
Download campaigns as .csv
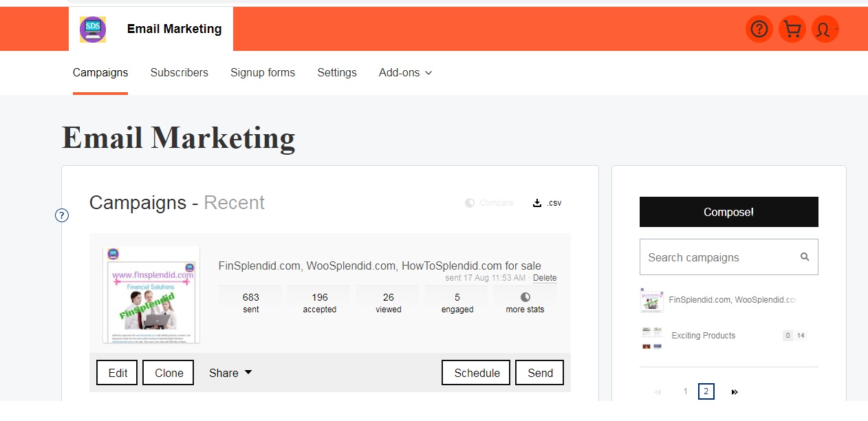(x=547, y=203)
